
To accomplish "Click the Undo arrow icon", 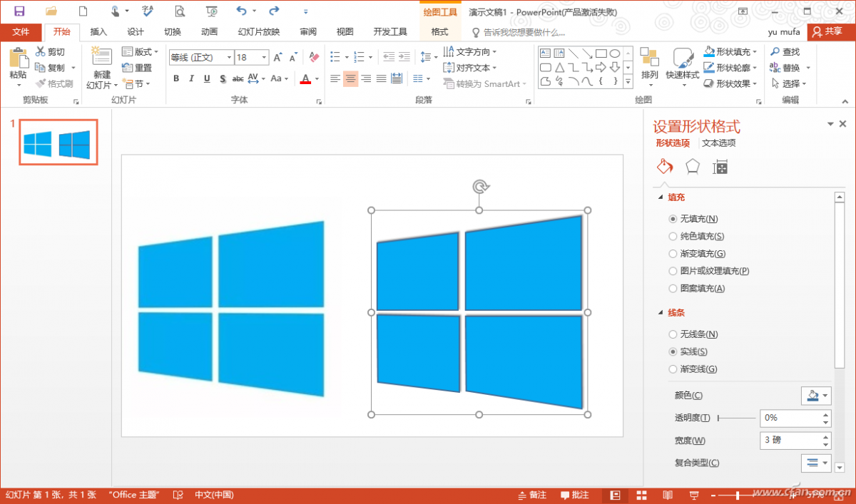I will [241, 11].
